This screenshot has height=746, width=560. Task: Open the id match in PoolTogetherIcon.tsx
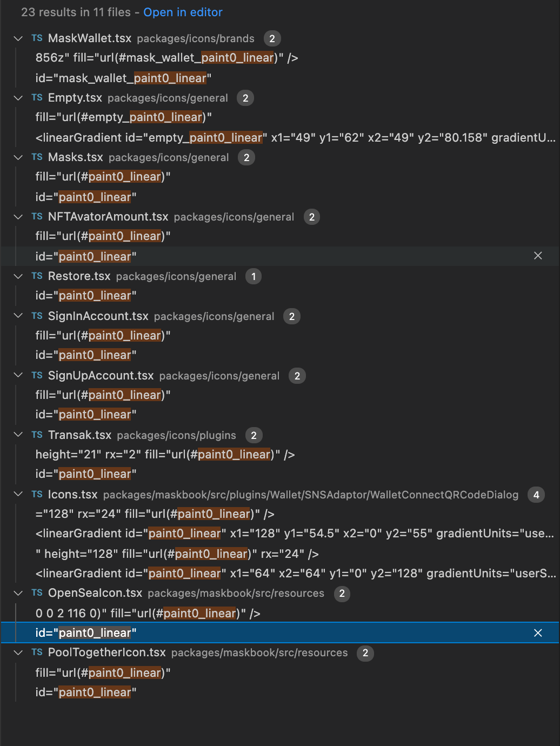pos(86,692)
